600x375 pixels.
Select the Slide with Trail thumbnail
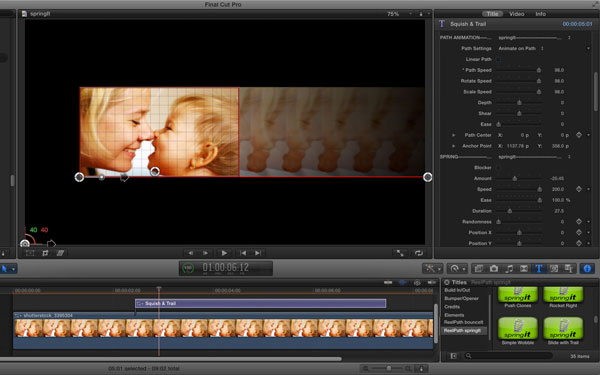coord(563,329)
